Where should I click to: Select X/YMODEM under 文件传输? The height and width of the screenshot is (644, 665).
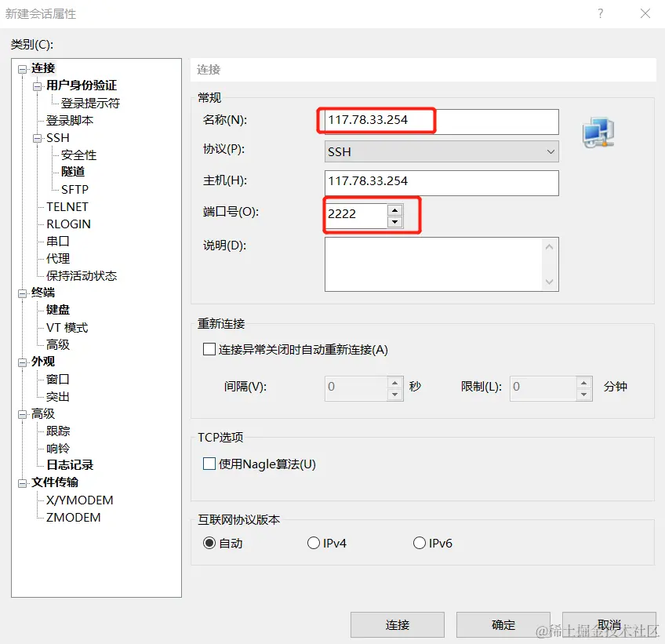coord(80,500)
